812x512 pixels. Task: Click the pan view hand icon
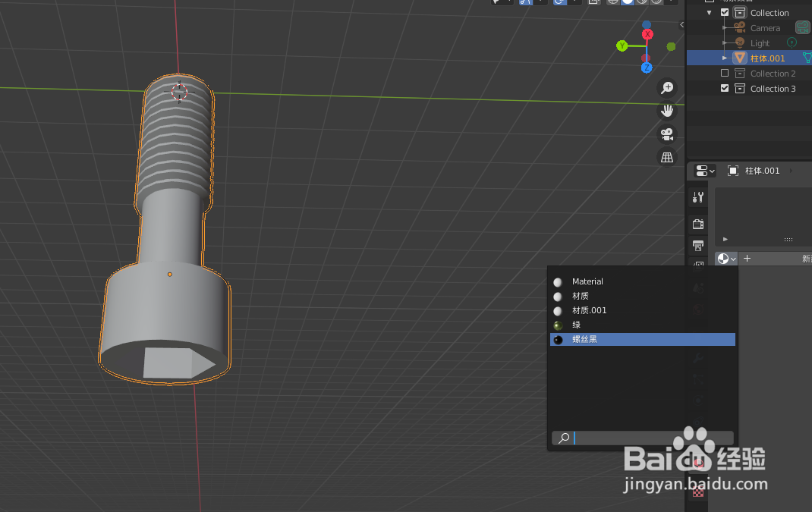point(667,111)
